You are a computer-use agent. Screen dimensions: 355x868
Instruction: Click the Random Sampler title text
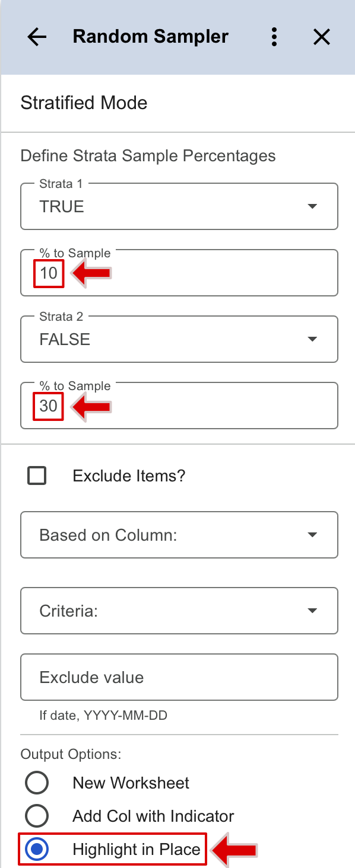click(x=150, y=36)
